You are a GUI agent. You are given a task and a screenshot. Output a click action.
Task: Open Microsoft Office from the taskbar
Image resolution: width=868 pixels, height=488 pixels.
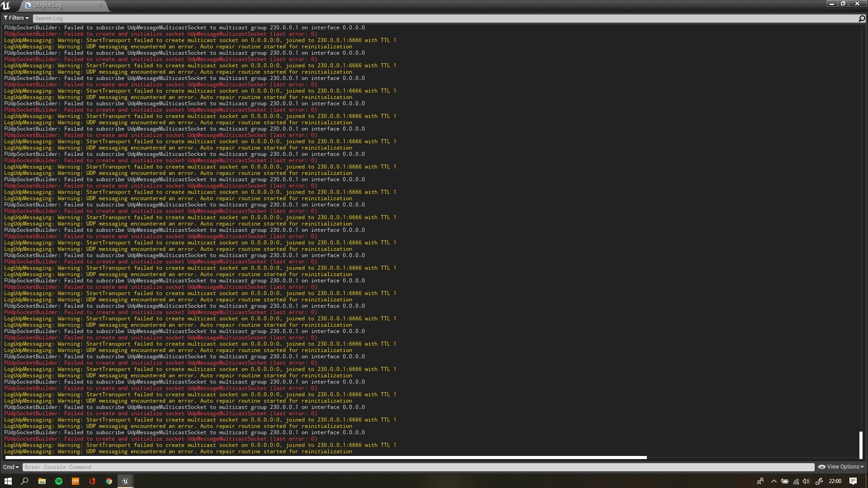click(92, 481)
